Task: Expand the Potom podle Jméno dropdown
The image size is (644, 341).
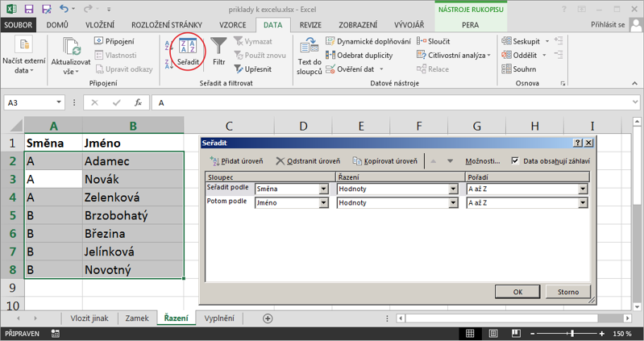Action: coord(324,203)
